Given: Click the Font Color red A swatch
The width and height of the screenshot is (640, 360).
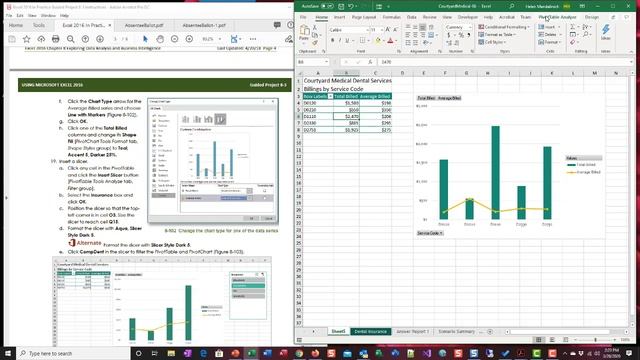Looking at the screenshot, I should 390,40.
